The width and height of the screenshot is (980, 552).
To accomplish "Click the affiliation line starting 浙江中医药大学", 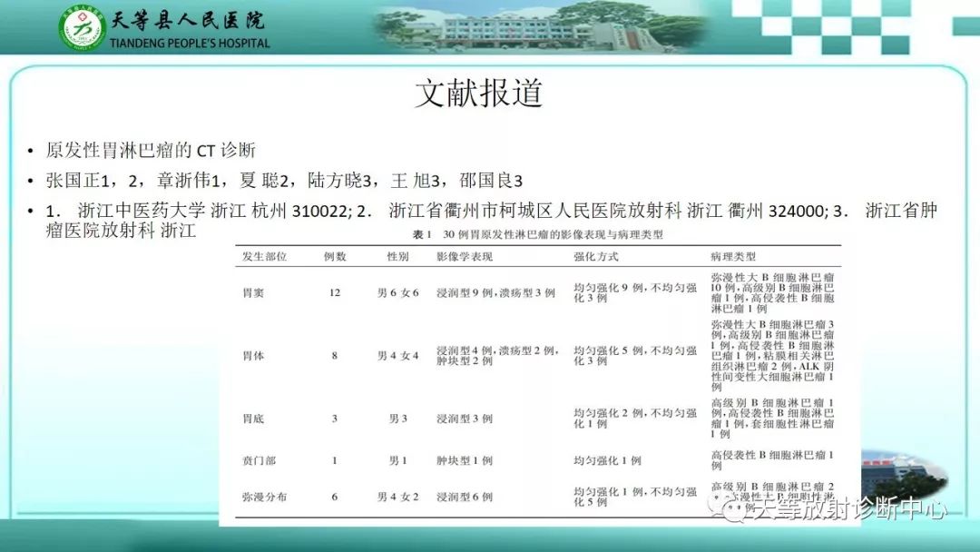I will click(491, 220).
